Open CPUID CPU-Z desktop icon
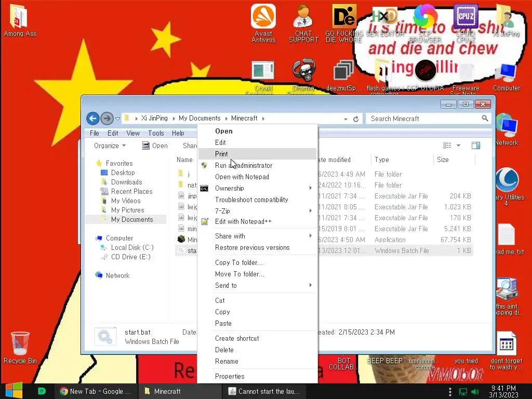This screenshot has width=532, height=399. (465, 23)
